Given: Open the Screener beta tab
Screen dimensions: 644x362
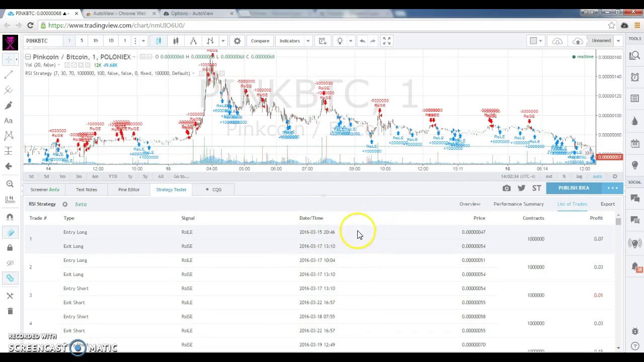Looking at the screenshot, I should click(45, 190).
